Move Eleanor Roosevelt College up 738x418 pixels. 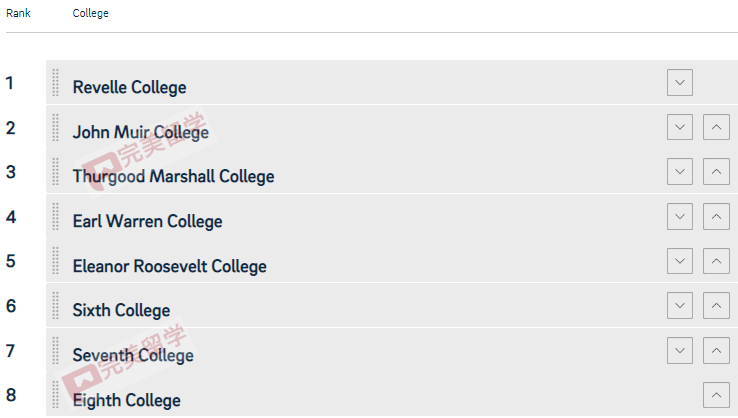tap(716, 261)
